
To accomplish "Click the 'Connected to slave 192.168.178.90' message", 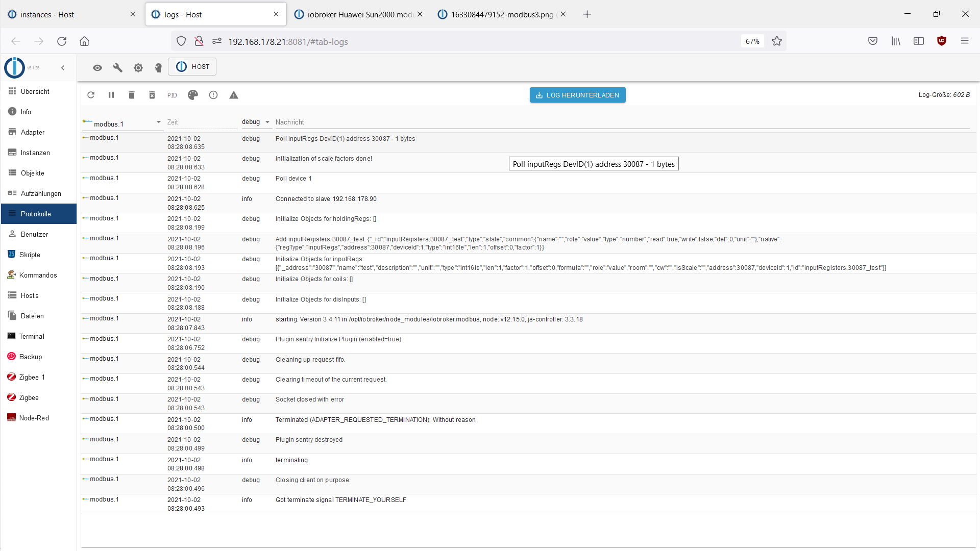I will point(326,199).
